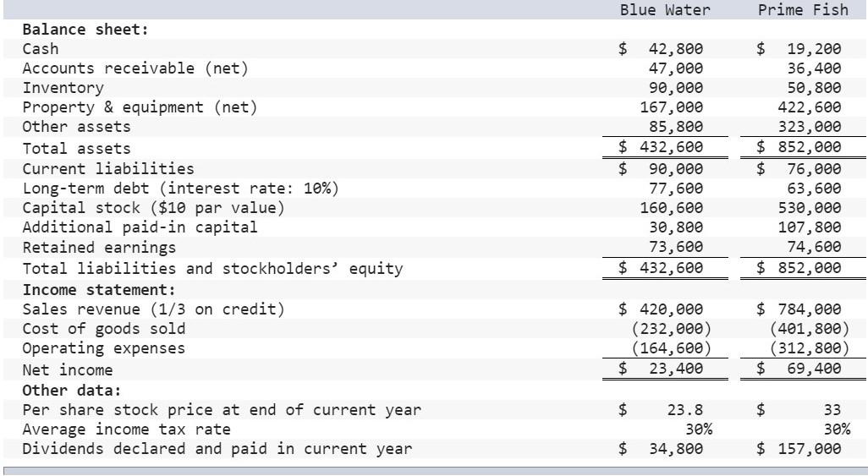Select Prime Fish retained earnings 74,600
Screen dimensions: 868x476
point(815,247)
